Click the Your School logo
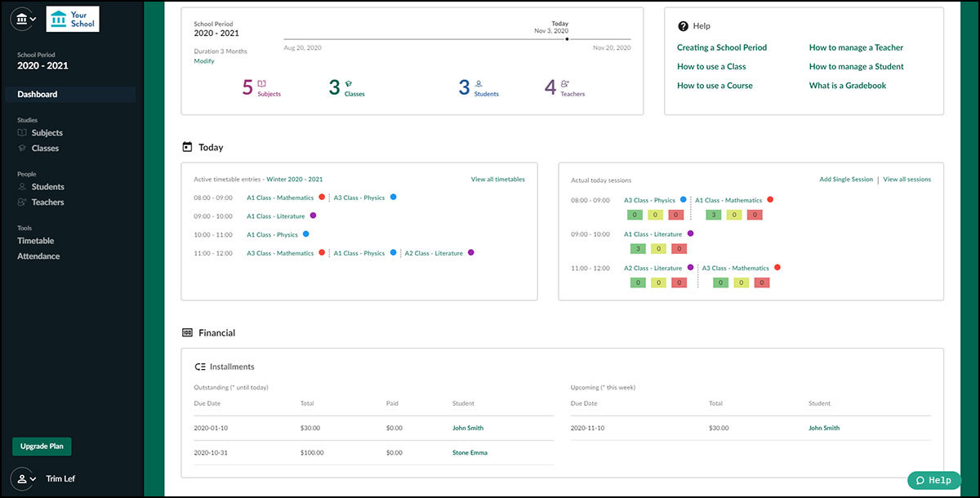 coord(73,19)
